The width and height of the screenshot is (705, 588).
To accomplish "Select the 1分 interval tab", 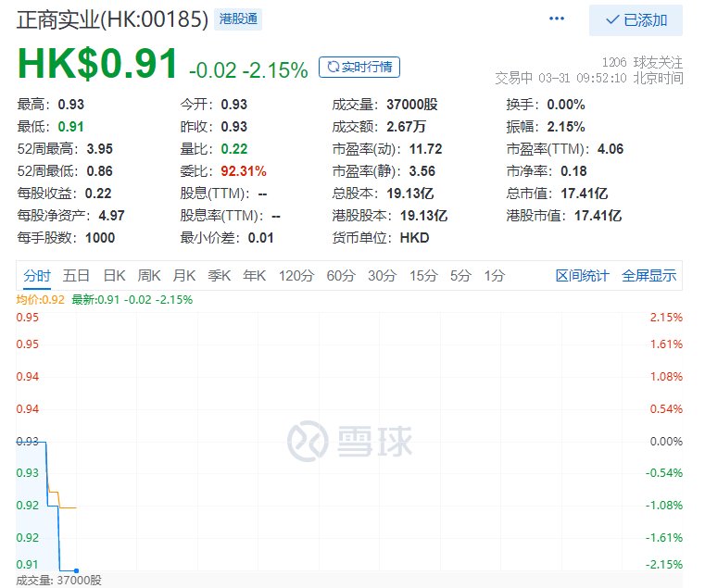I will tap(494, 275).
